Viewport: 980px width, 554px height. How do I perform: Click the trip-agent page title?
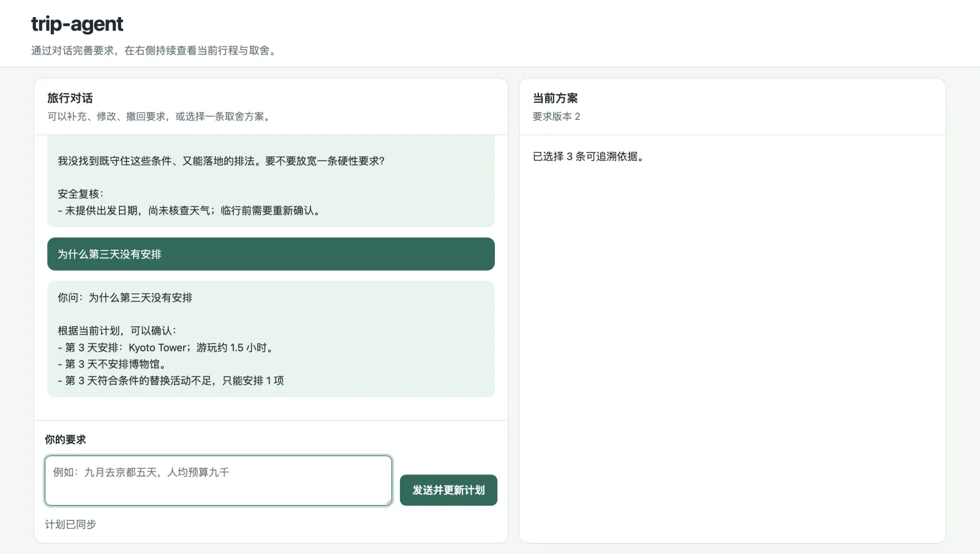[77, 24]
